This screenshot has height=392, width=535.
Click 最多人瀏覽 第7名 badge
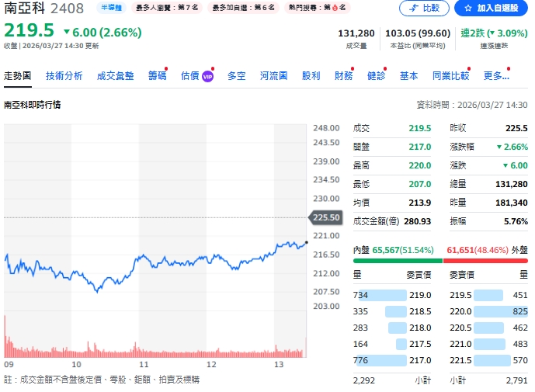point(167,8)
